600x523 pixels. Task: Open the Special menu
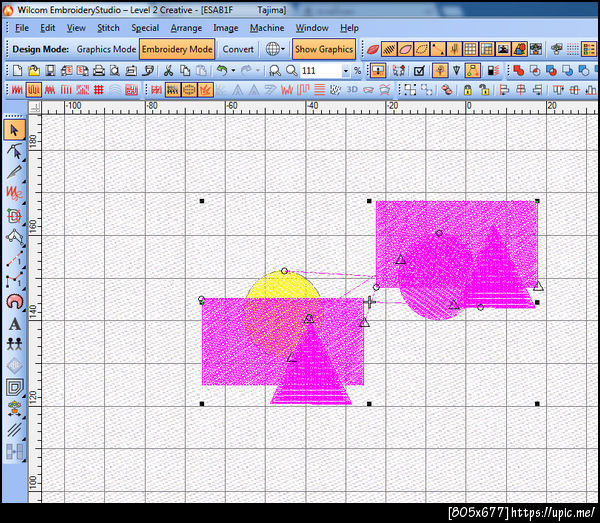coord(145,28)
